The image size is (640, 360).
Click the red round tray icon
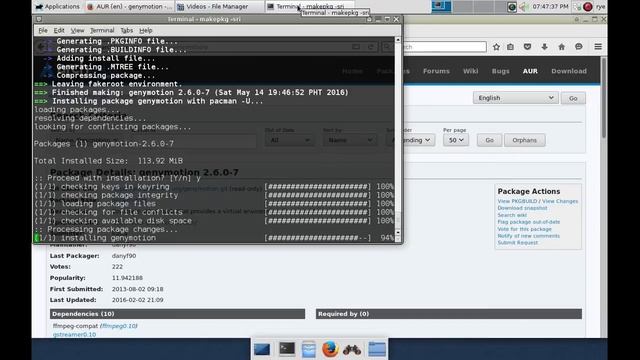pos(588,7)
